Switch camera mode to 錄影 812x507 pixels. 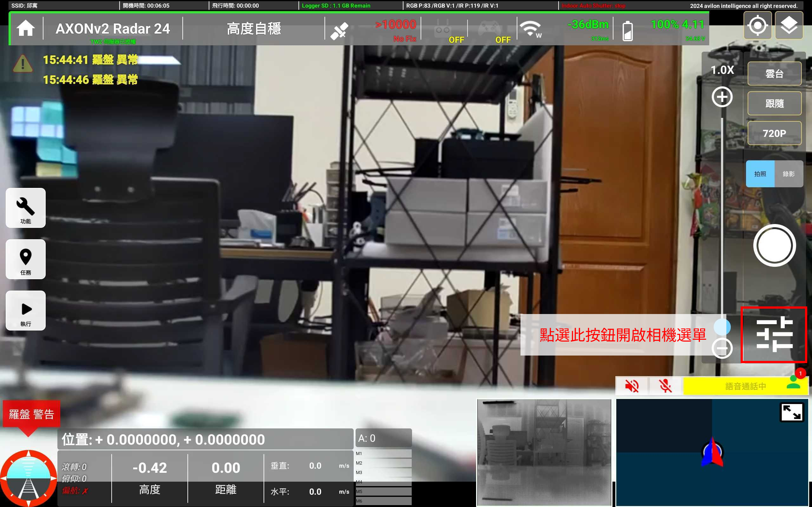tap(789, 174)
